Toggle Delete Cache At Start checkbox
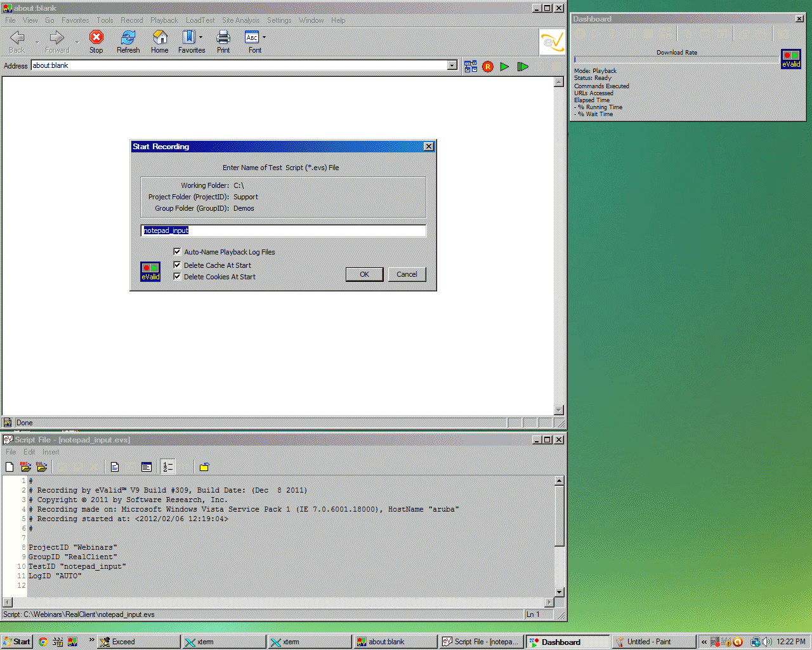 coord(177,265)
